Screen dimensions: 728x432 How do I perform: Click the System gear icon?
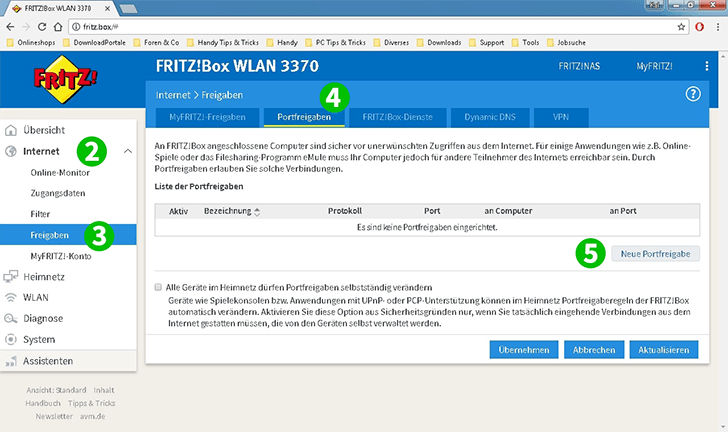[11, 340]
